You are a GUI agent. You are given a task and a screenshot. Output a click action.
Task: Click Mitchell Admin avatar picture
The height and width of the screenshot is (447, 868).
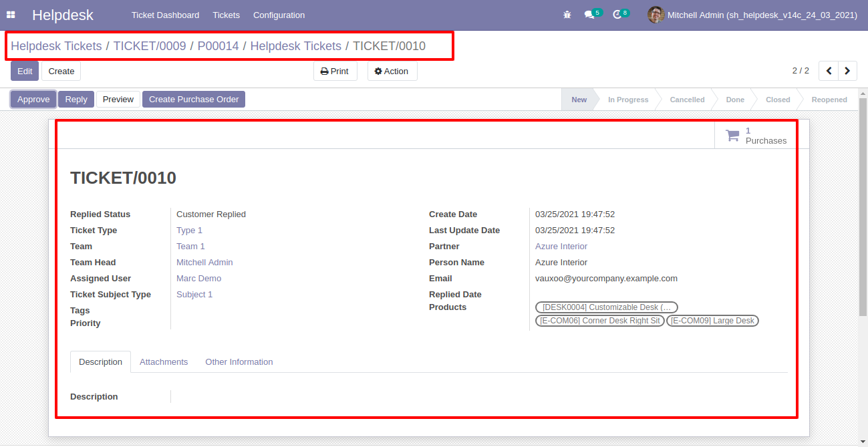click(656, 15)
